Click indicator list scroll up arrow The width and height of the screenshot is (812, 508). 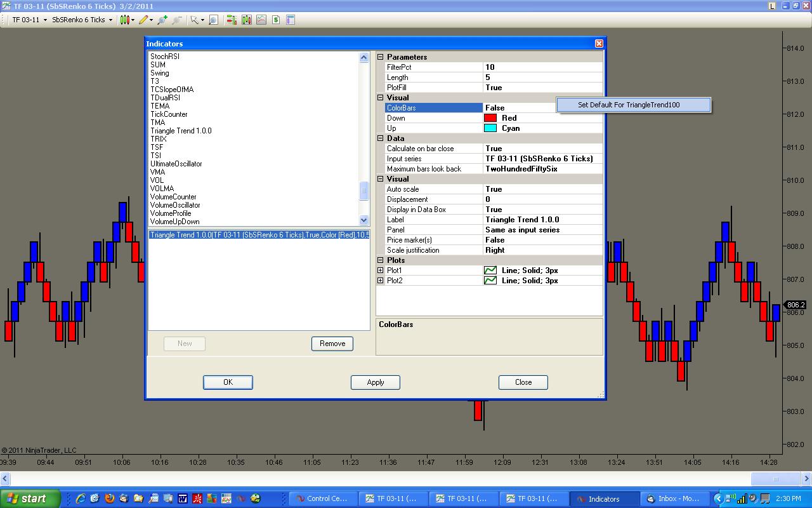[x=364, y=57]
